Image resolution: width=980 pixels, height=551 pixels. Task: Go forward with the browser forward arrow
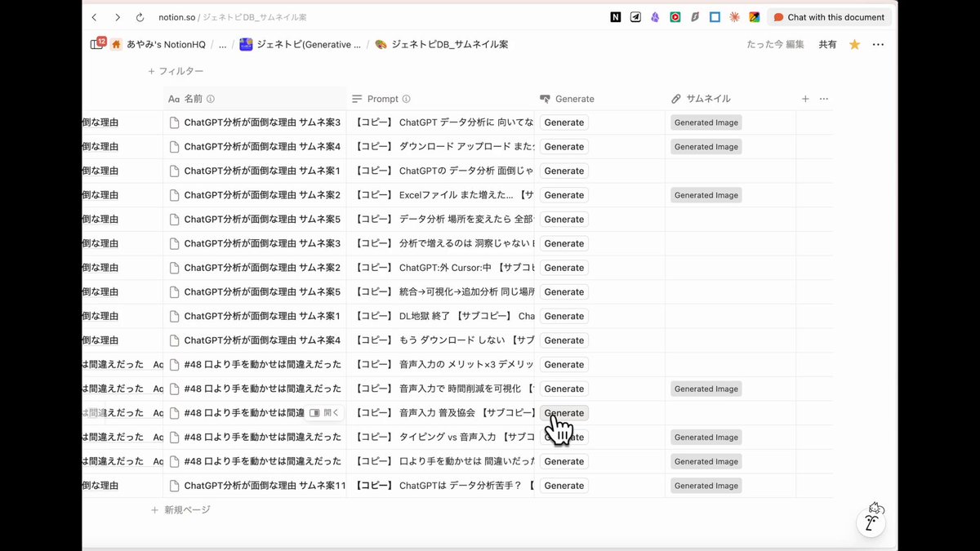[x=118, y=17]
